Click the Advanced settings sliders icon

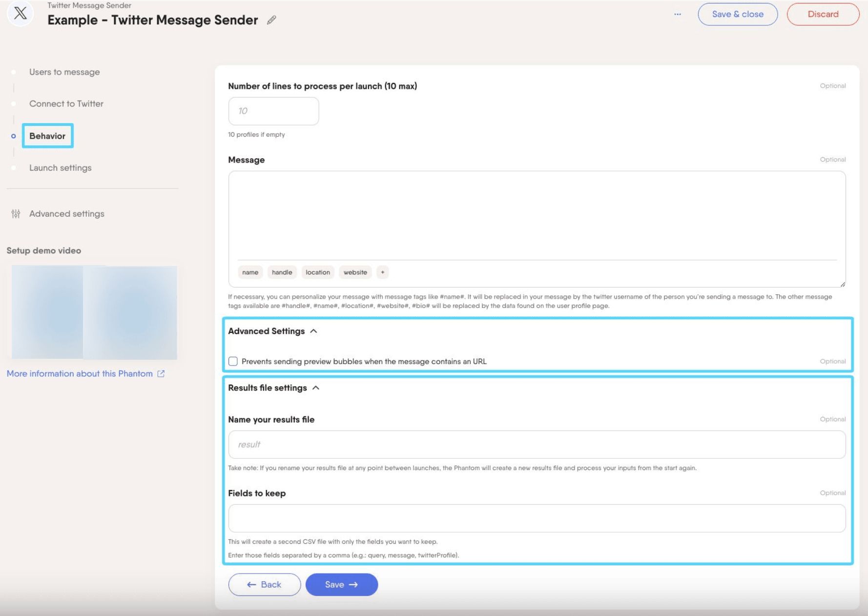tap(16, 214)
